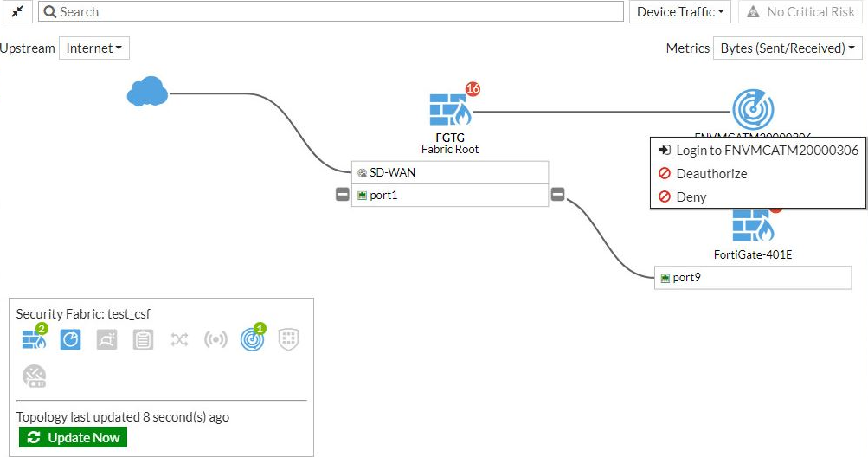The height and width of the screenshot is (457, 868).
Task: Click the FortiGate-401E firewall icon
Action: [x=753, y=225]
